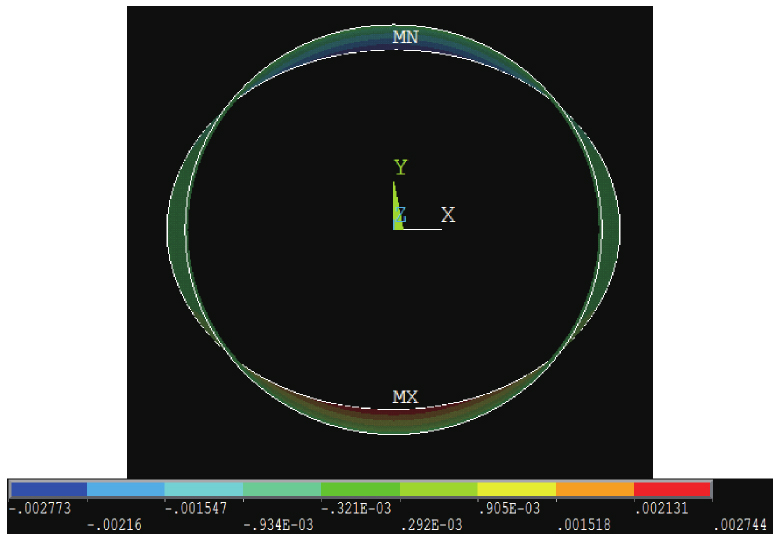Select the light blue legend swatch

tap(126, 489)
